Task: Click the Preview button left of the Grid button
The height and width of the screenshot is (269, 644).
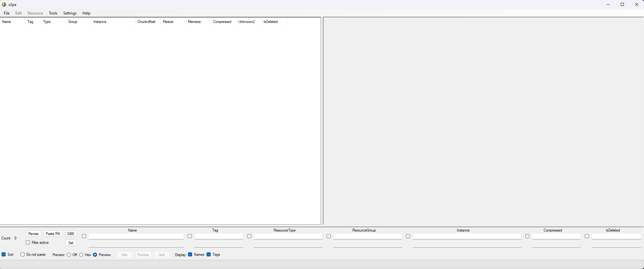Action: click(x=143, y=255)
